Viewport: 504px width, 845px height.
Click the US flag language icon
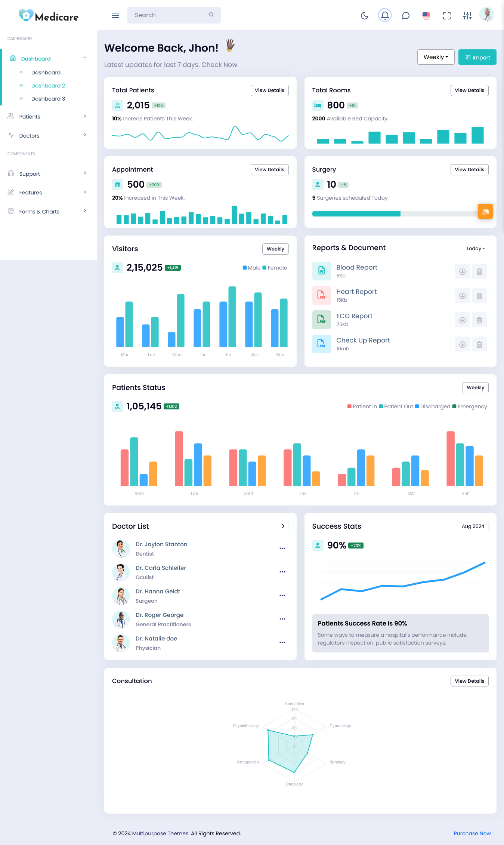pyautogui.click(x=426, y=15)
